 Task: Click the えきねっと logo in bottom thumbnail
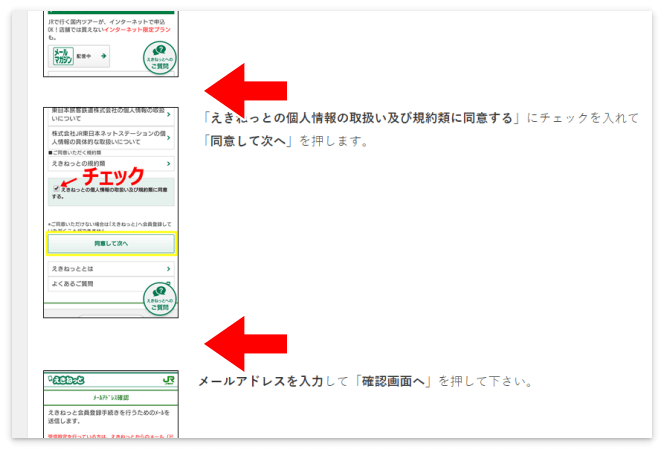click(x=66, y=380)
